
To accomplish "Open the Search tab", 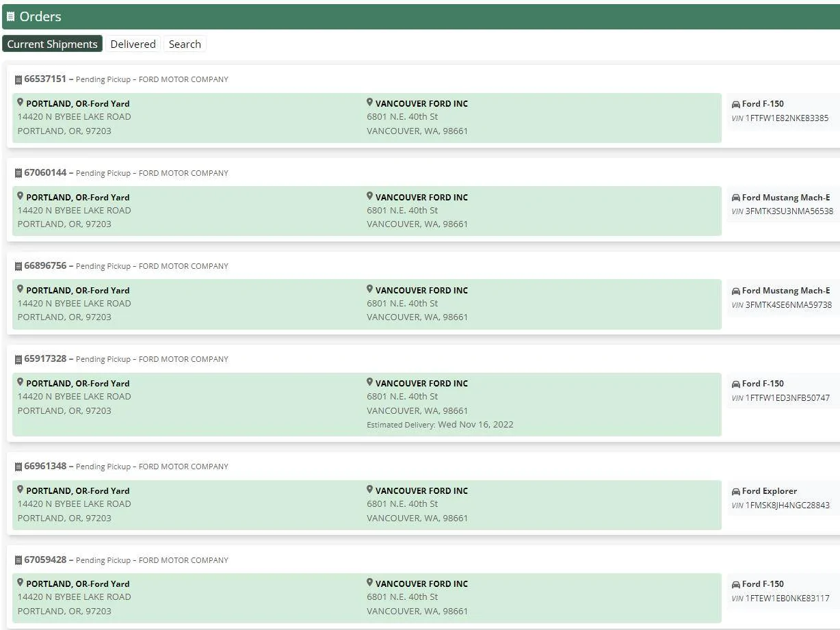I will coord(185,44).
